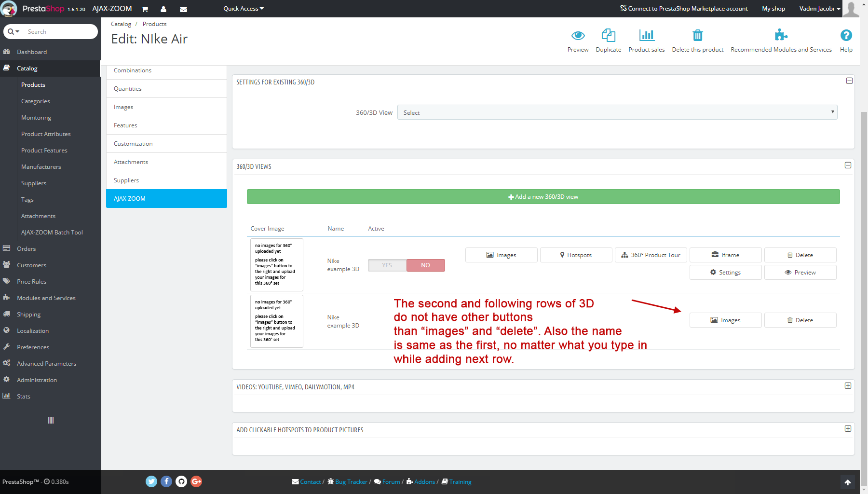Open the Vadim Jacobi account dropdown
Viewport: 868px width, 494px height.
819,9
